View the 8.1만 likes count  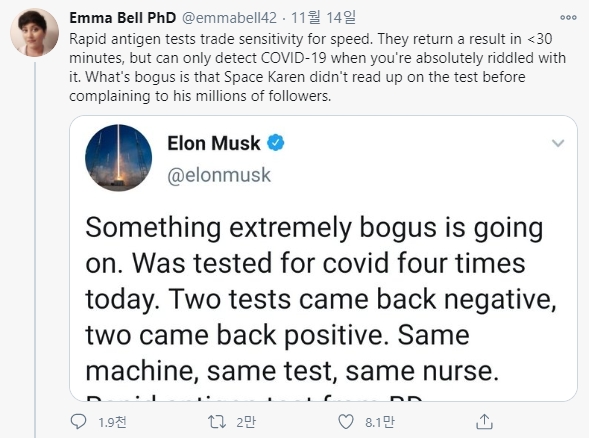click(380, 422)
